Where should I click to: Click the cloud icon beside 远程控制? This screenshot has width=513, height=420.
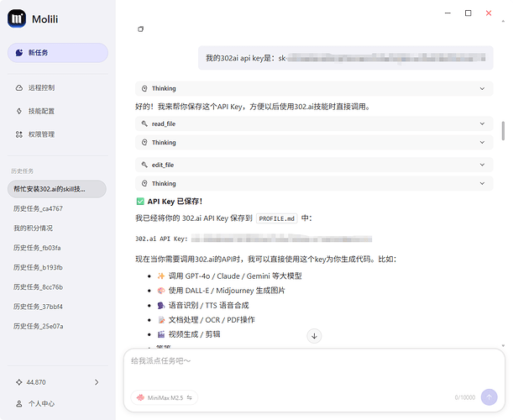19,87
